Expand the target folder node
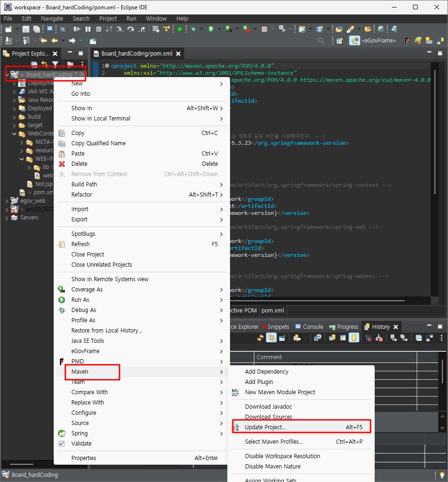 (x=14, y=126)
